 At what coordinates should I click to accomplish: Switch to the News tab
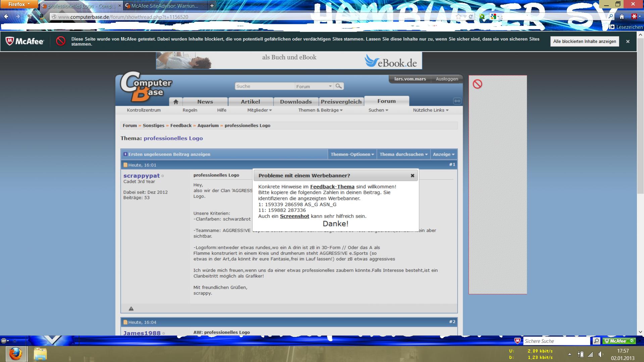[x=205, y=102]
